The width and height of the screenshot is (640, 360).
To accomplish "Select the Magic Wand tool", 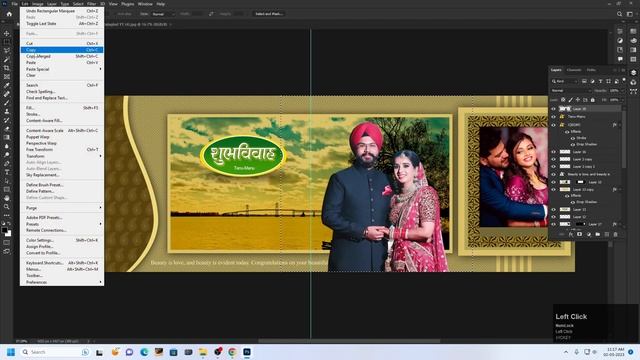I will [7, 60].
